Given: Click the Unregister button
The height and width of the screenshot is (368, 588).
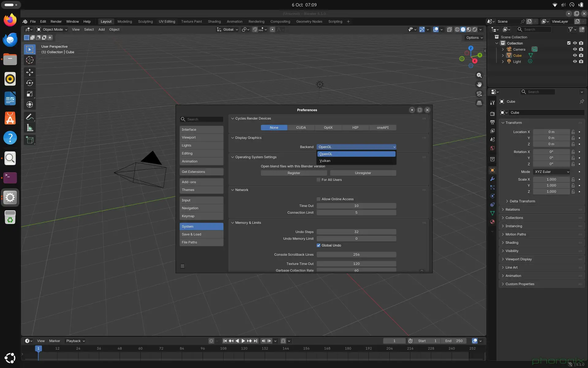Looking at the screenshot, I should (x=363, y=173).
